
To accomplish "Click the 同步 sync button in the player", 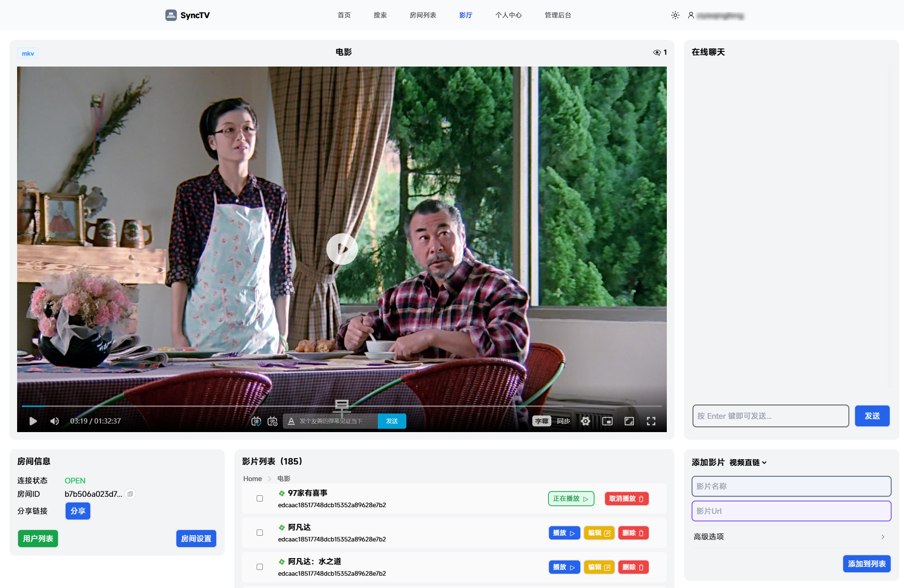I will click(564, 421).
